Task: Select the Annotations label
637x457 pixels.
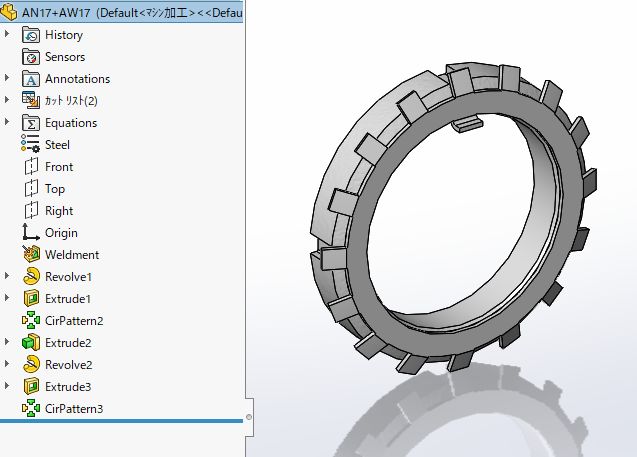Action: click(77, 79)
